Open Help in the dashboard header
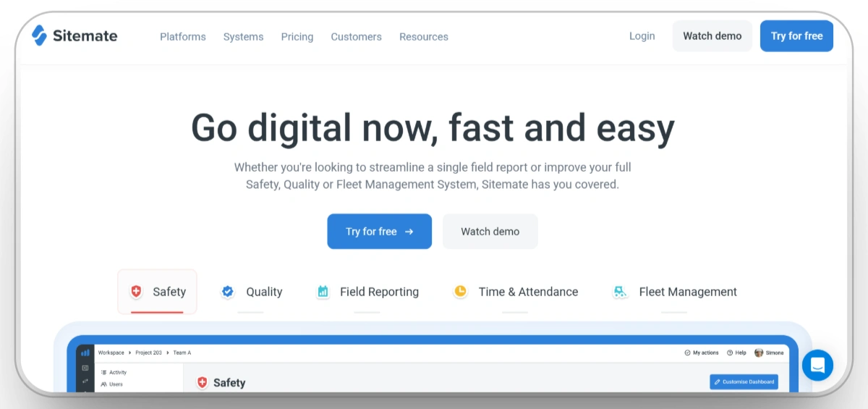Image resolution: width=868 pixels, height=409 pixels. point(736,353)
